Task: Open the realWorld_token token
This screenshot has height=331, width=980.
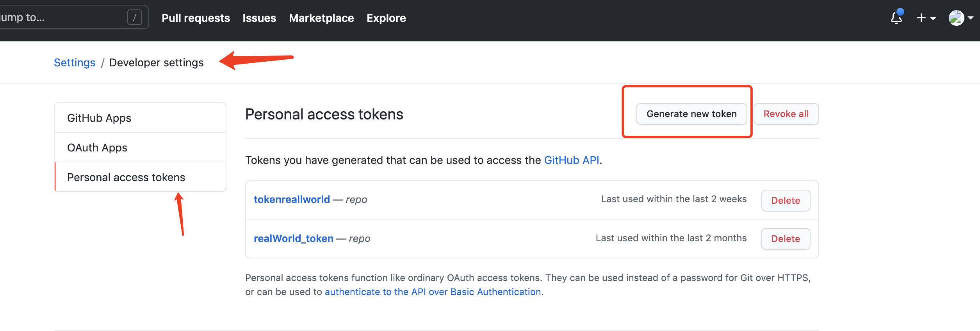Action: (294, 238)
